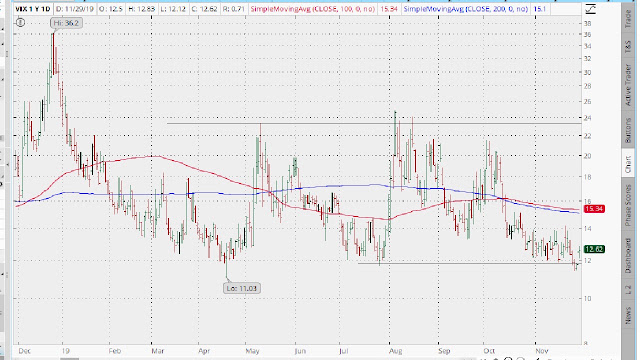The height and width of the screenshot is (360, 640).
Task: Select the upper horizontal drawing line near 24
Action: pyautogui.click(x=374, y=123)
